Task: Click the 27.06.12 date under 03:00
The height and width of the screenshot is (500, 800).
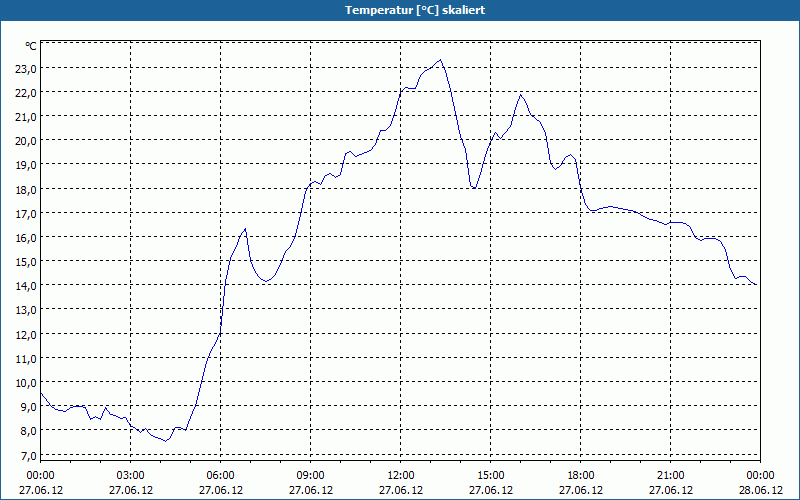Action: (131, 490)
